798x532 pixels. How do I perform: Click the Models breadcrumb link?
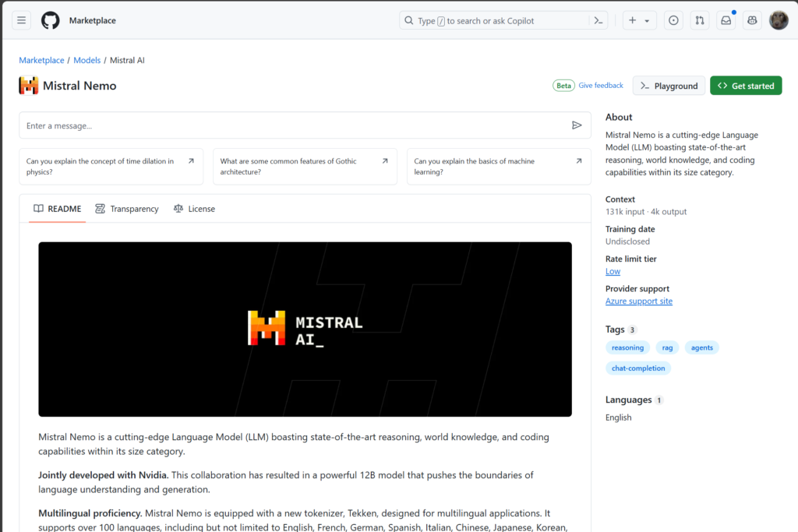[x=87, y=60]
